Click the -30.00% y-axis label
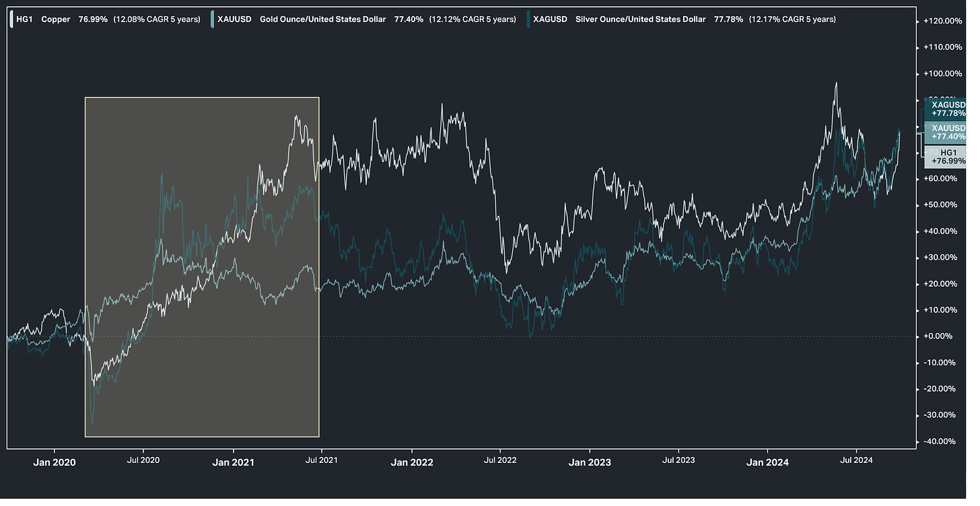This screenshot has height=506, width=980. [940, 415]
